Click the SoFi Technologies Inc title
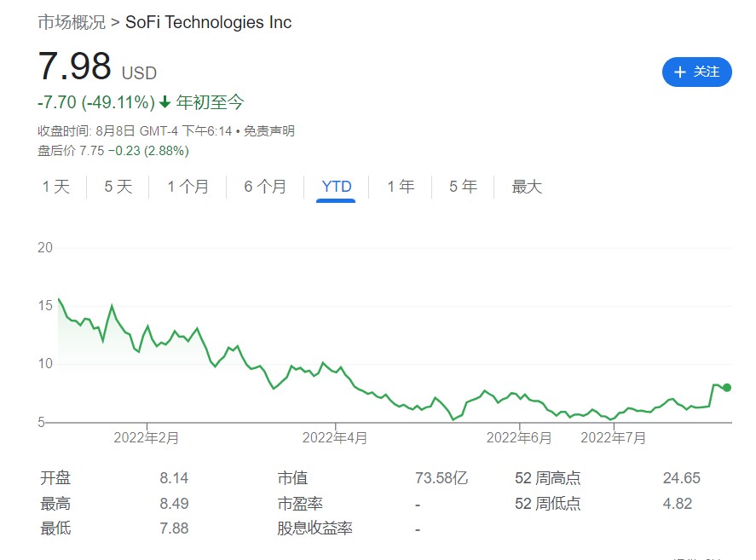Image resolution: width=756 pixels, height=560 pixels. click(209, 22)
